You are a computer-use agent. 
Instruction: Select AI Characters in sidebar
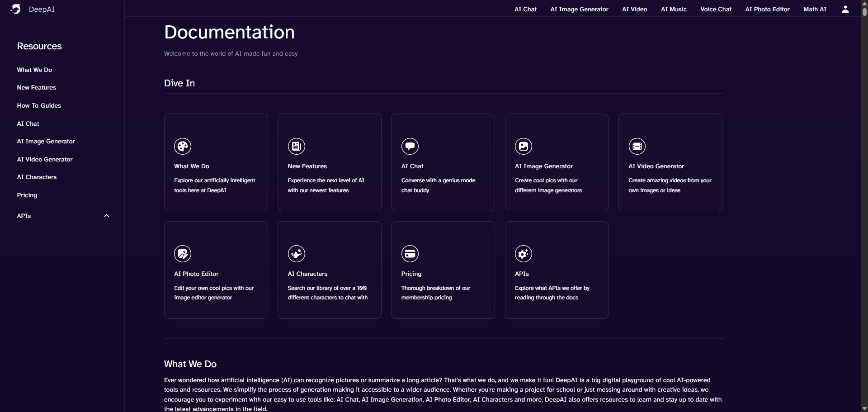pos(37,177)
